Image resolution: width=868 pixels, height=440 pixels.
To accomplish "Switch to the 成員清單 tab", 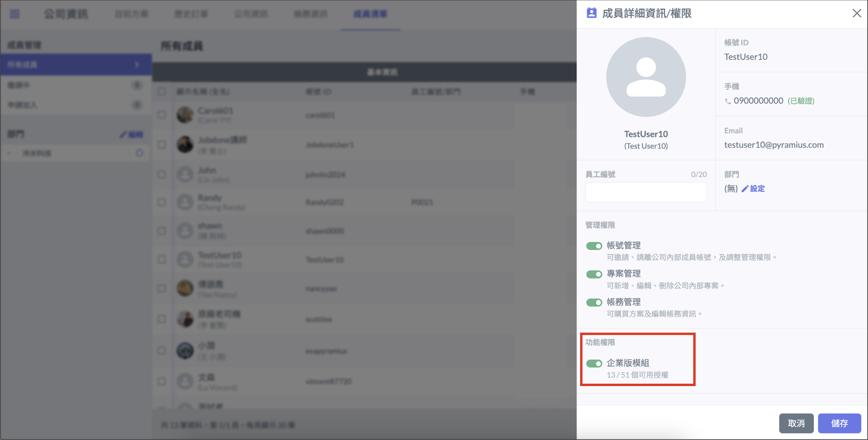I will coord(370,14).
